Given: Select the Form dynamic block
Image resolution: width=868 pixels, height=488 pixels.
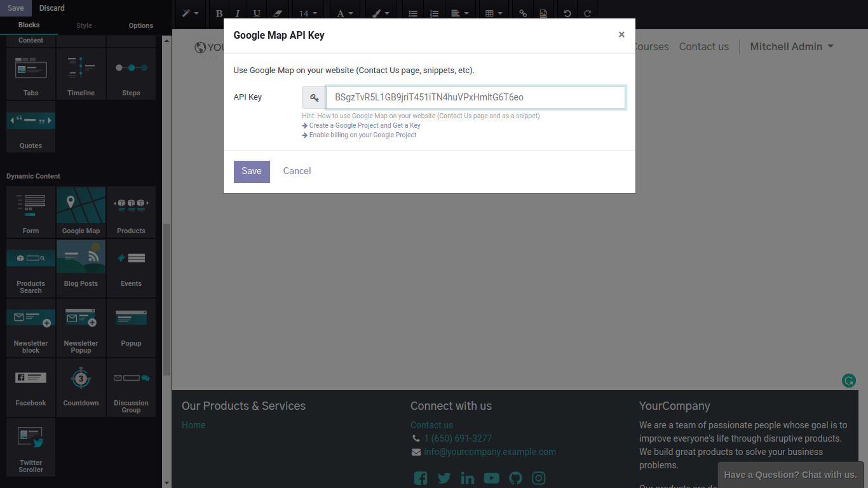Looking at the screenshot, I should (31, 212).
